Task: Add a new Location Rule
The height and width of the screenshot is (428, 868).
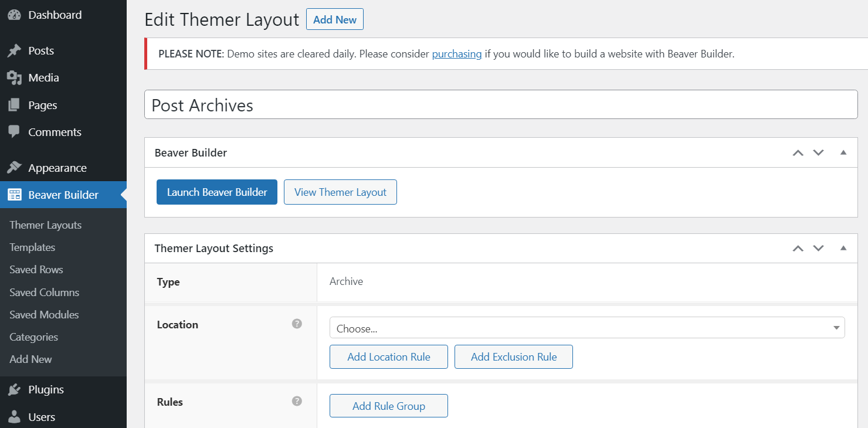Action: (x=388, y=356)
